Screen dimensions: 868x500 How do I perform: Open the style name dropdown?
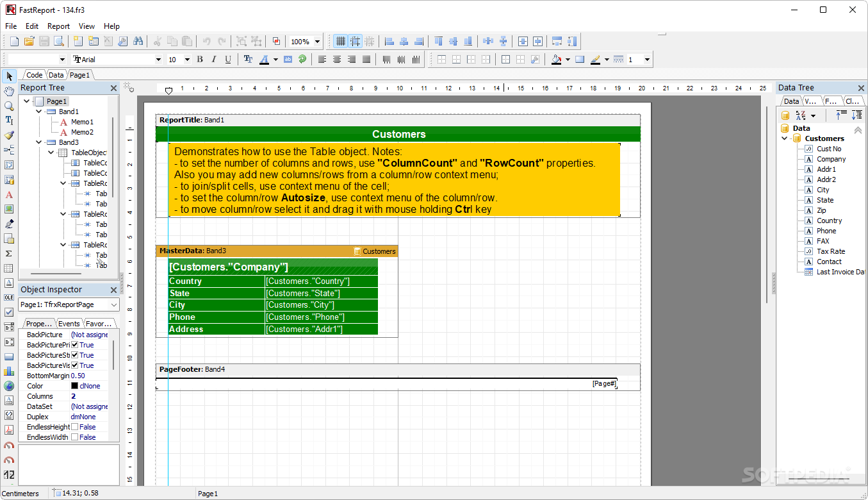[61, 60]
